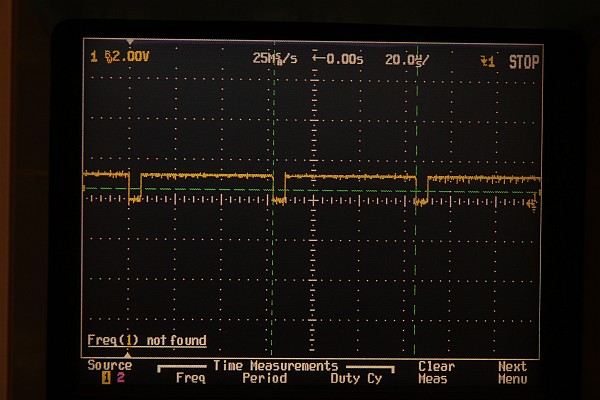
Task: Click the trigger position triangle at top
Action: [129, 42]
